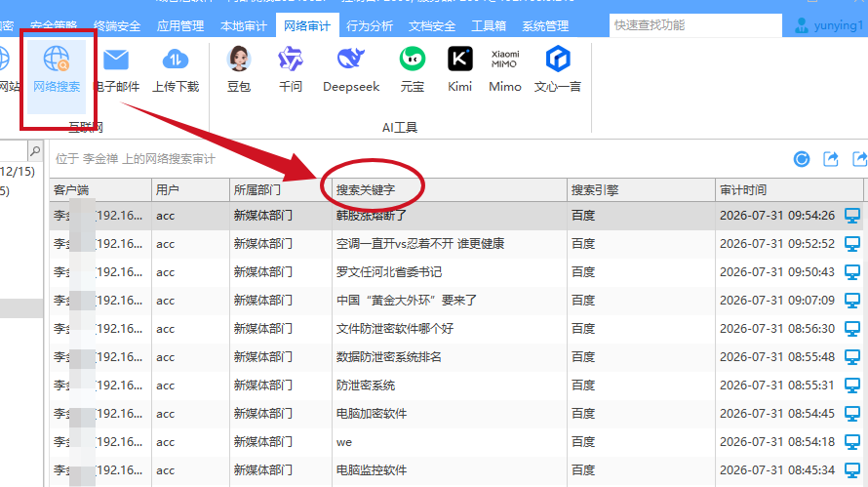Click audit time 2026-07-31 08:56:30
The image size is (868, 487).
pos(777,329)
